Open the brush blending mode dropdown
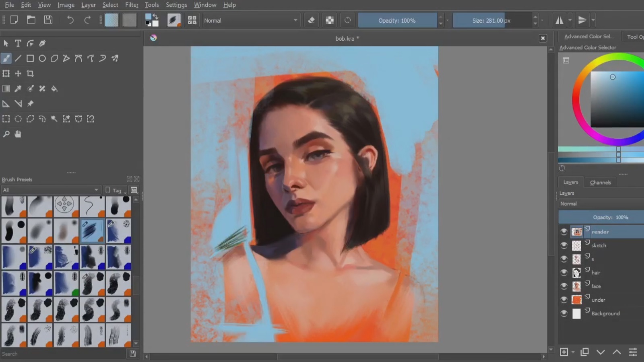 click(x=251, y=21)
